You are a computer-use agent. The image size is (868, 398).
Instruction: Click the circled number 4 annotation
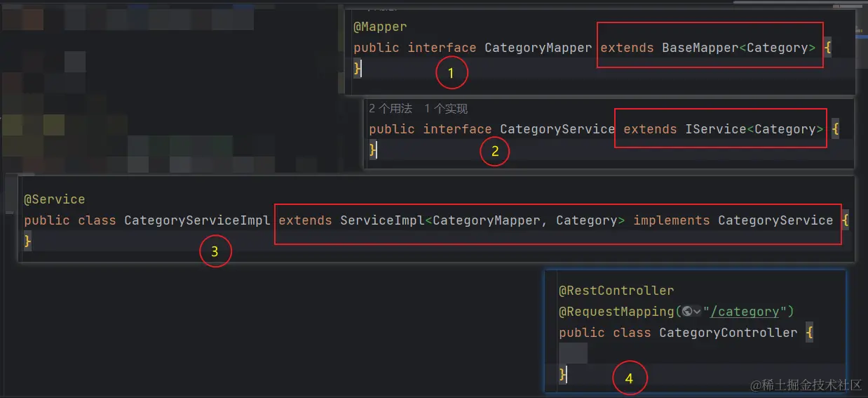pos(629,378)
